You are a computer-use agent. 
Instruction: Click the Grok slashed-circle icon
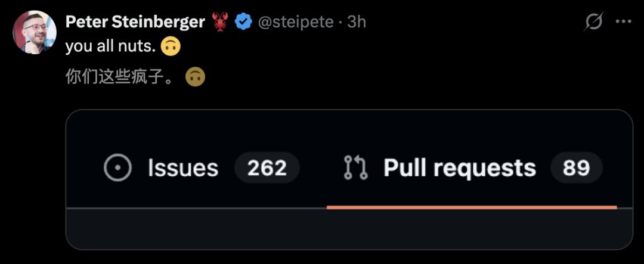point(594,22)
